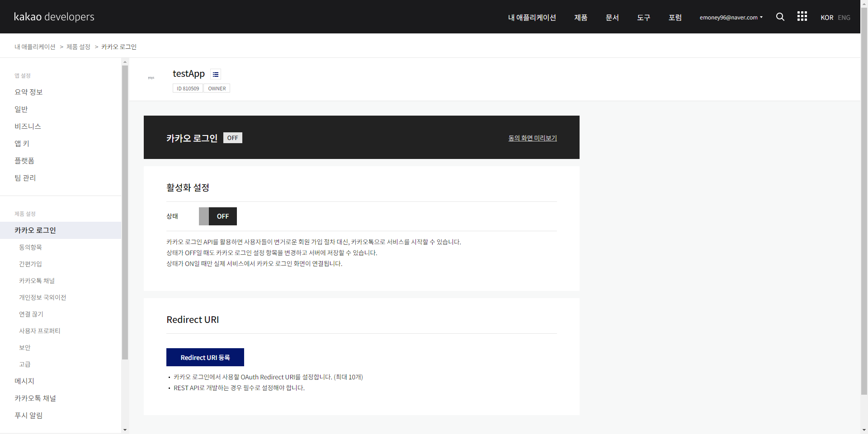Open the 문서 top menu
The width and height of the screenshot is (868, 434).
612,17
